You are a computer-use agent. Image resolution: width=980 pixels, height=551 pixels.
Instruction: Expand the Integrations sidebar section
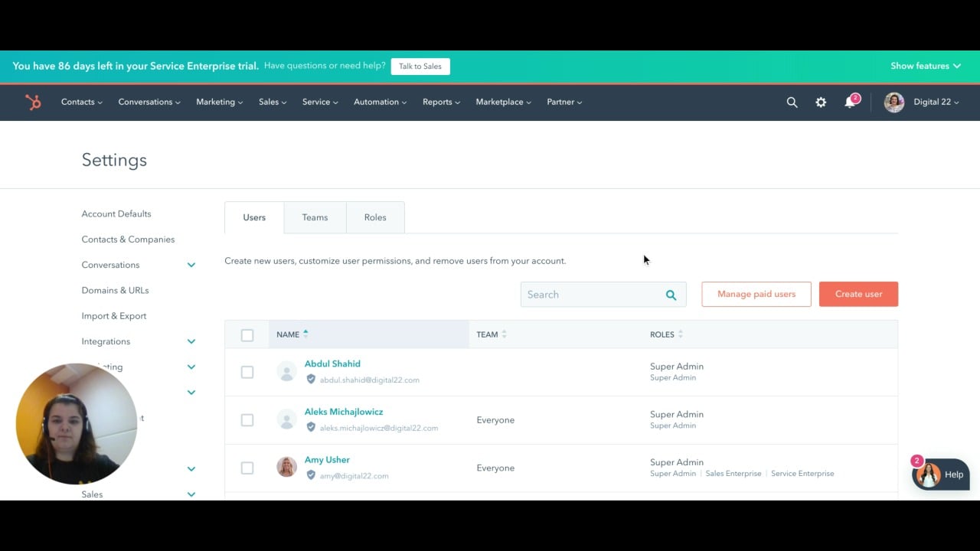pyautogui.click(x=191, y=341)
